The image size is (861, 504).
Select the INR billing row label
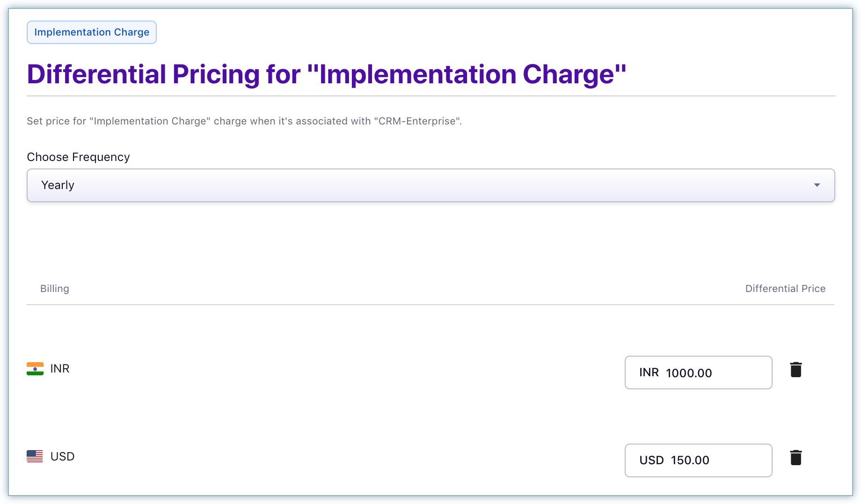(59, 369)
